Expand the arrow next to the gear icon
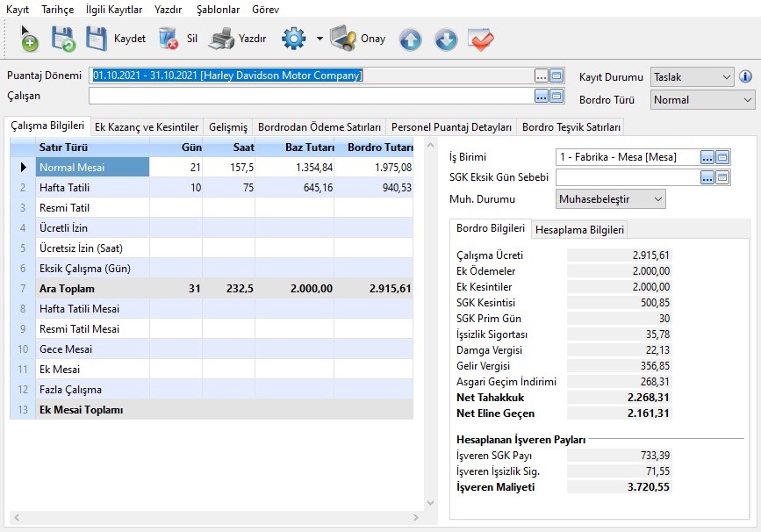Viewport: 761px width, 532px height. coord(319,40)
